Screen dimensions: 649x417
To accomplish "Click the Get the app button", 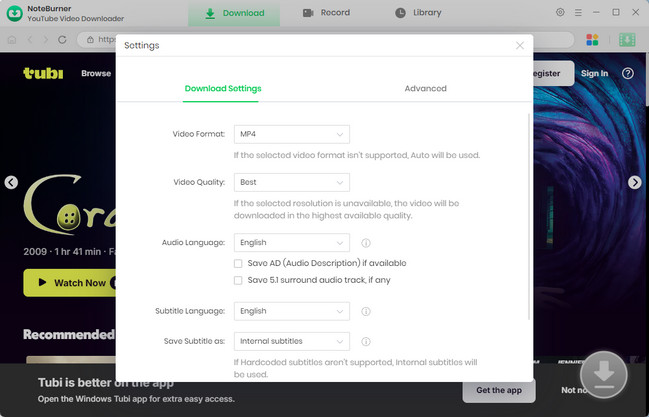I will coord(498,390).
